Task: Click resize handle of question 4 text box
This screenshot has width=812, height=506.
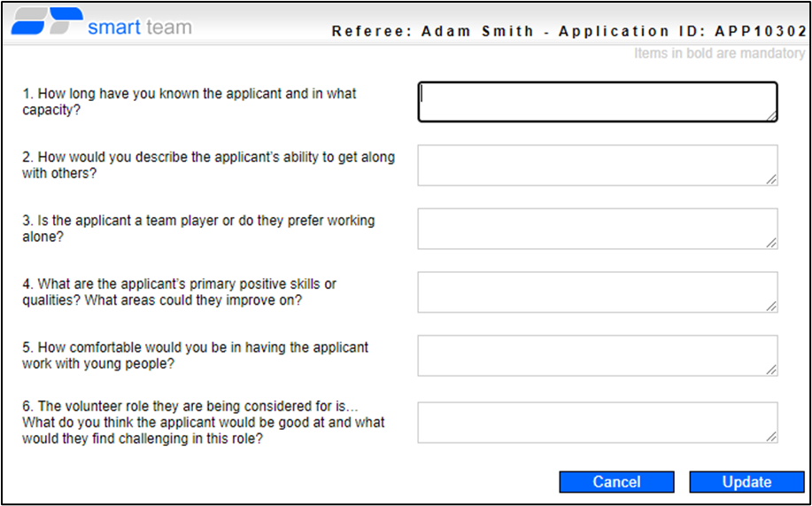Action: (772, 307)
